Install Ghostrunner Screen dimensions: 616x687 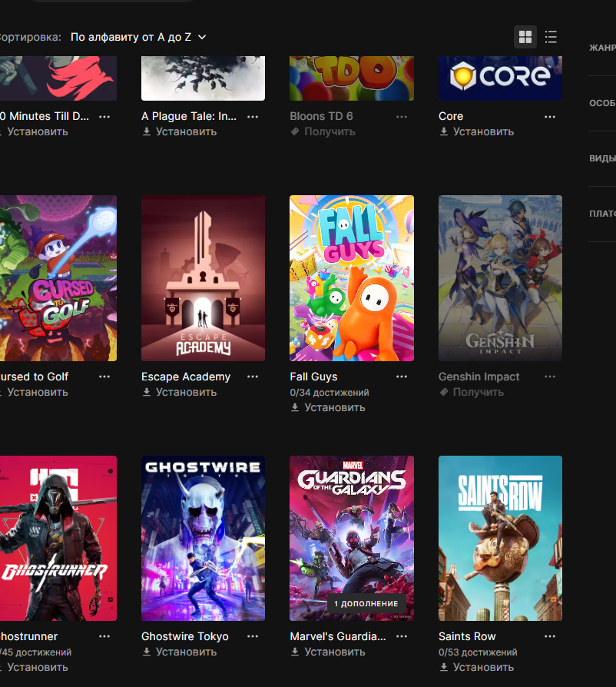pos(34,667)
